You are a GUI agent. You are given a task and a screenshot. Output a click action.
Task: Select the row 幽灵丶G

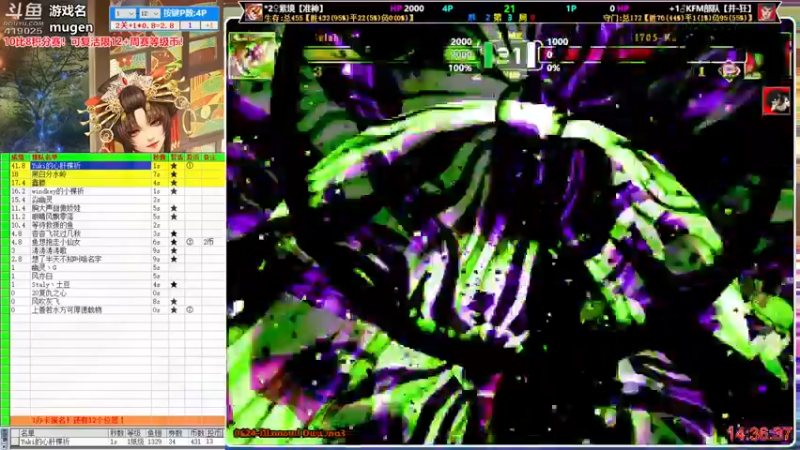pos(118,267)
